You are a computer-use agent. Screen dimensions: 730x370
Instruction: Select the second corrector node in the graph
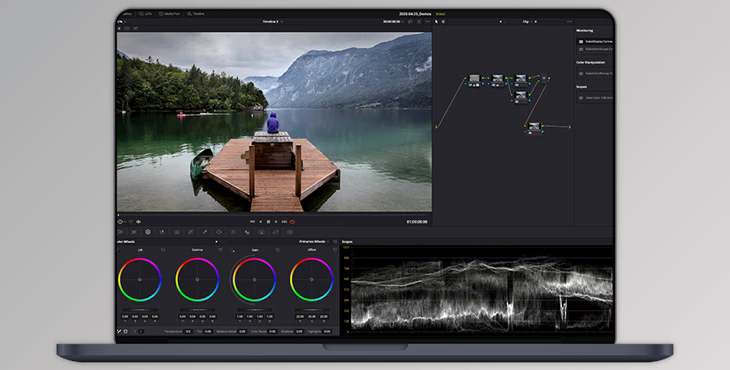click(498, 78)
